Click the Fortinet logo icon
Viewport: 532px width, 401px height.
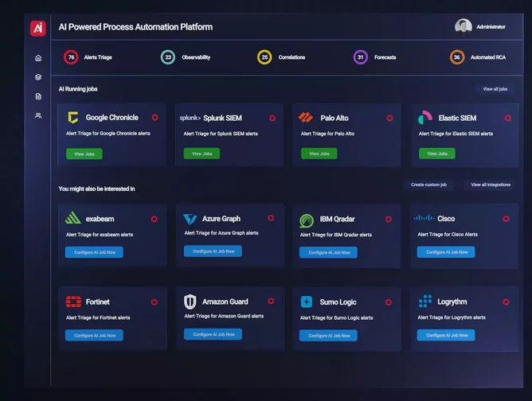click(x=73, y=302)
